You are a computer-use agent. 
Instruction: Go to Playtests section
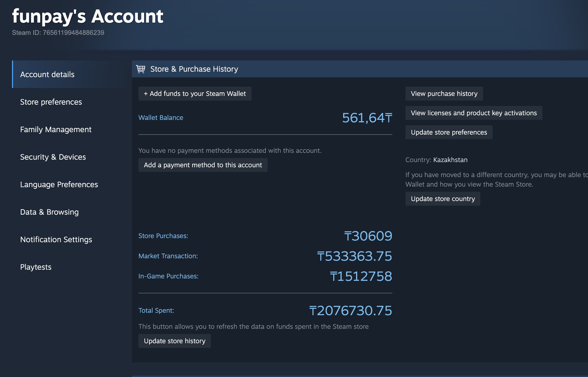(36, 267)
